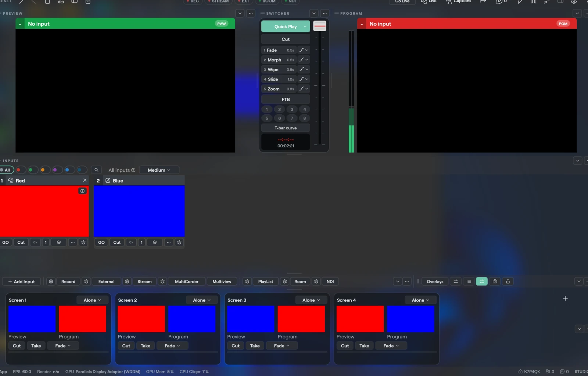This screenshot has height=376, width=588.
Task: Toggle the unlock padlock icon
Action: [508, 282]
